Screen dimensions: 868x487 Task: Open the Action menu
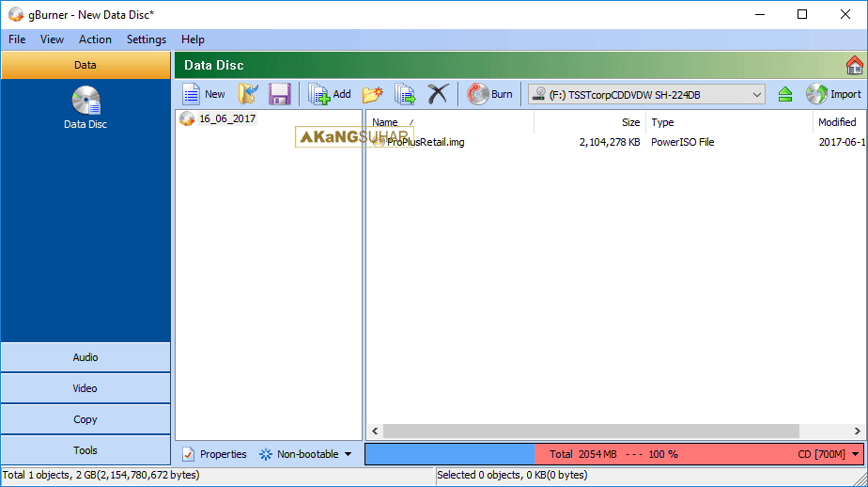[x=95, y=39]
